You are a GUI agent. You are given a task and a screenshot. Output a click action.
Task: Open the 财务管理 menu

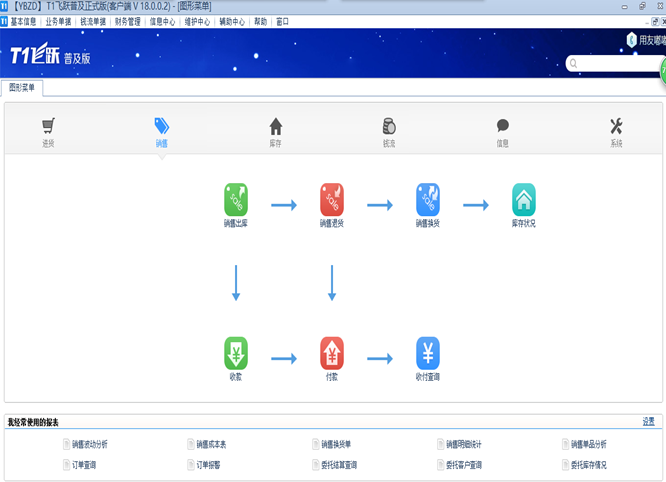click(x=127, y=21)
